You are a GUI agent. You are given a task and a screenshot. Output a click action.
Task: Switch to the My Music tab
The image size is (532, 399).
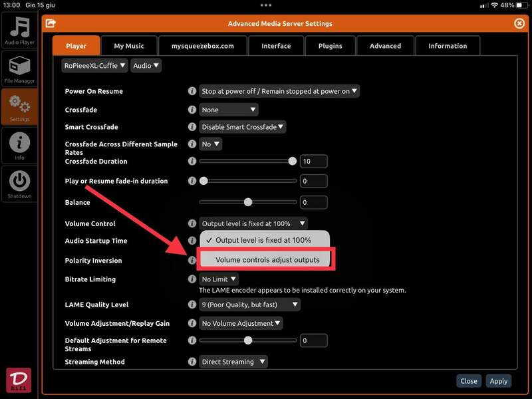point(128,46)
